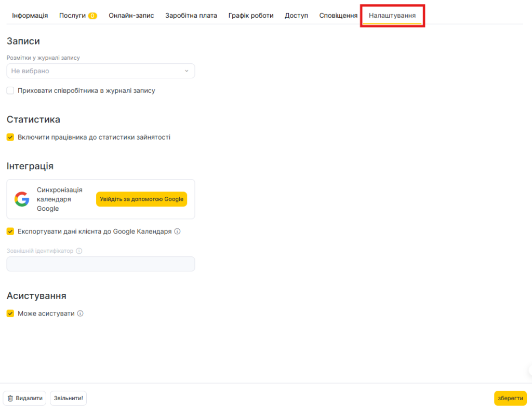This screenshot has height=409, width=532.
Task: Switch to the Інформація tab
Action: click(x=30, y=16)
